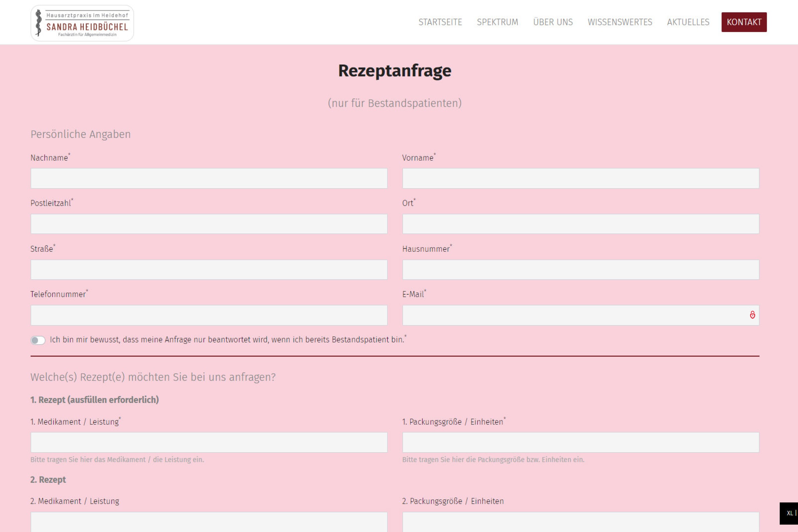The height and width of the screenshot is (532, 798).
Task: Toggle the Bestandspatient confirmation switch
Action: click(38, 340)
